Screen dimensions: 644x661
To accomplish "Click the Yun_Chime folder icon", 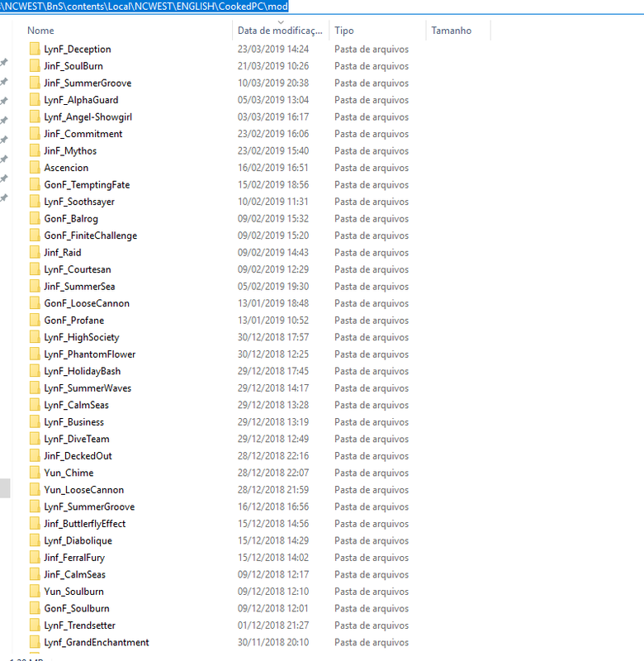I will click(x=35, y=473).
